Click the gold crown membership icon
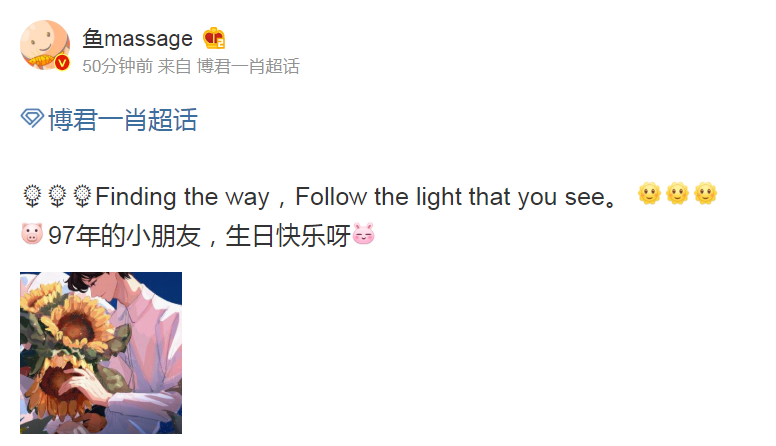Viewport: 776px width, 446px height. (x=214, y=38)
